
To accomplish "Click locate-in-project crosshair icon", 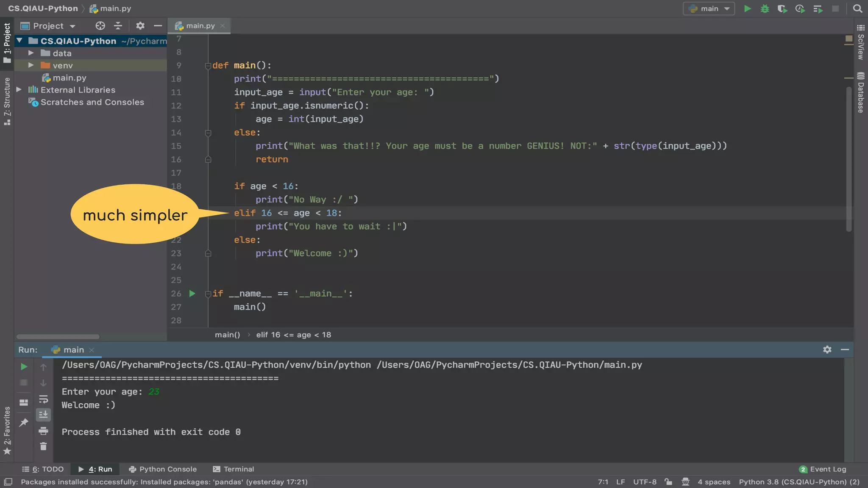I will [100, 26].
